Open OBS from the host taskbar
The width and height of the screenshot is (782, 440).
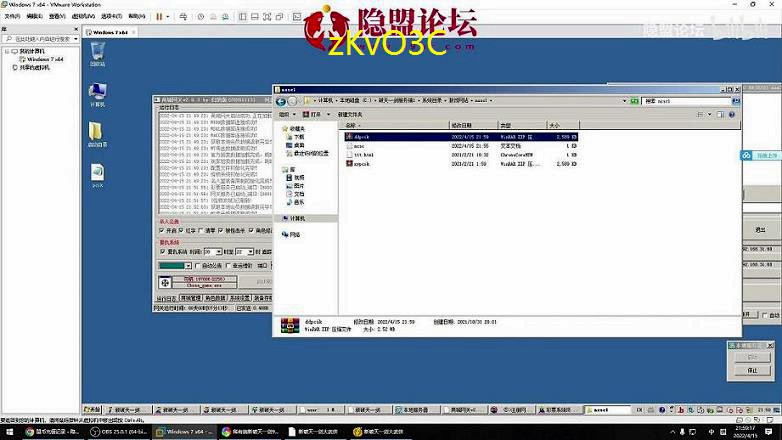(119, 432)
